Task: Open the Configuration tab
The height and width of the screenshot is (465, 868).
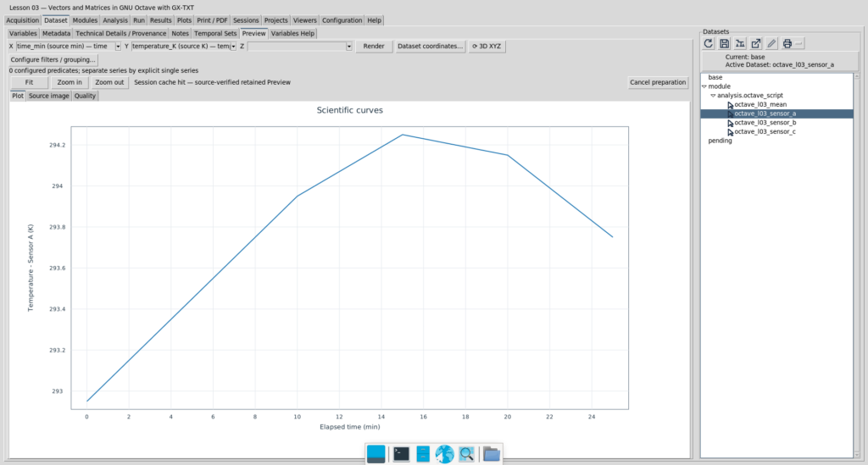Action: (342, 20)
